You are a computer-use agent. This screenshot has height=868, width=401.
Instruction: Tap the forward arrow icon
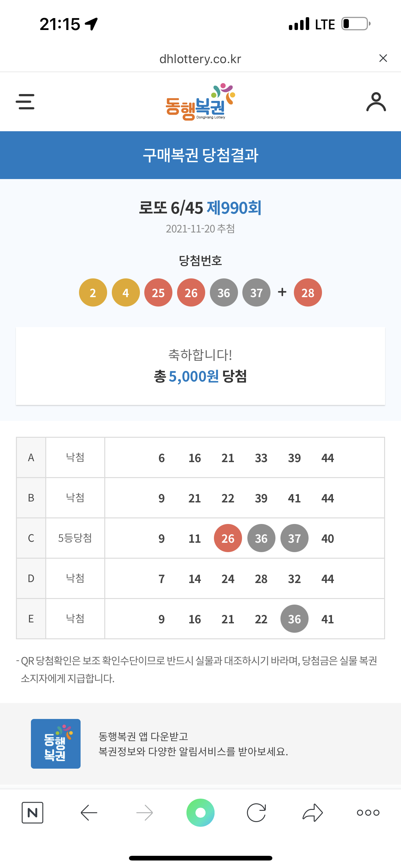click(x=145, y=813)
